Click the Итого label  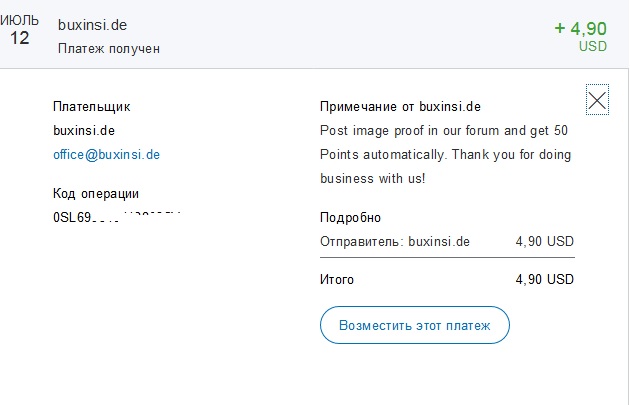(337, 279)
